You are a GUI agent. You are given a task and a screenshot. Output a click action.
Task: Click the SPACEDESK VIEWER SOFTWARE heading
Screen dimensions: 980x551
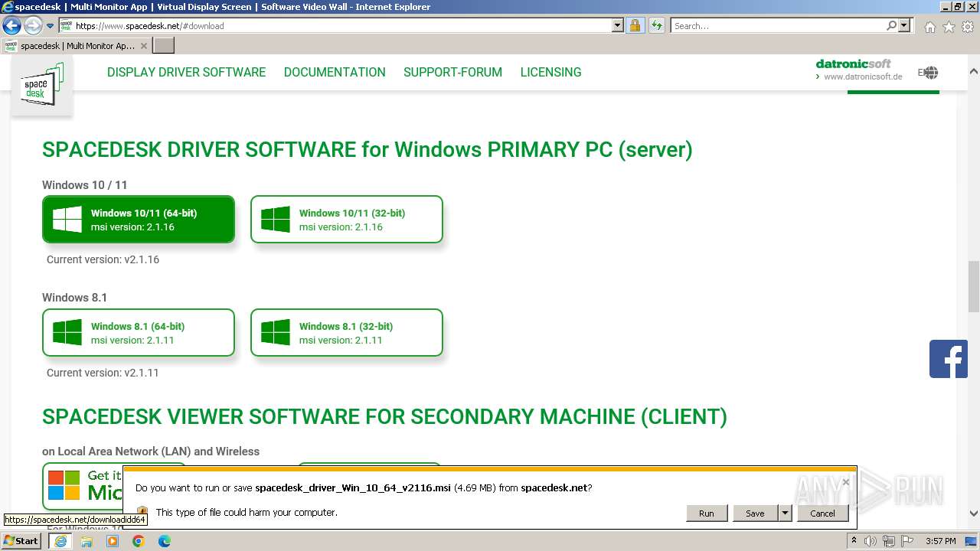tap(384, 416)
